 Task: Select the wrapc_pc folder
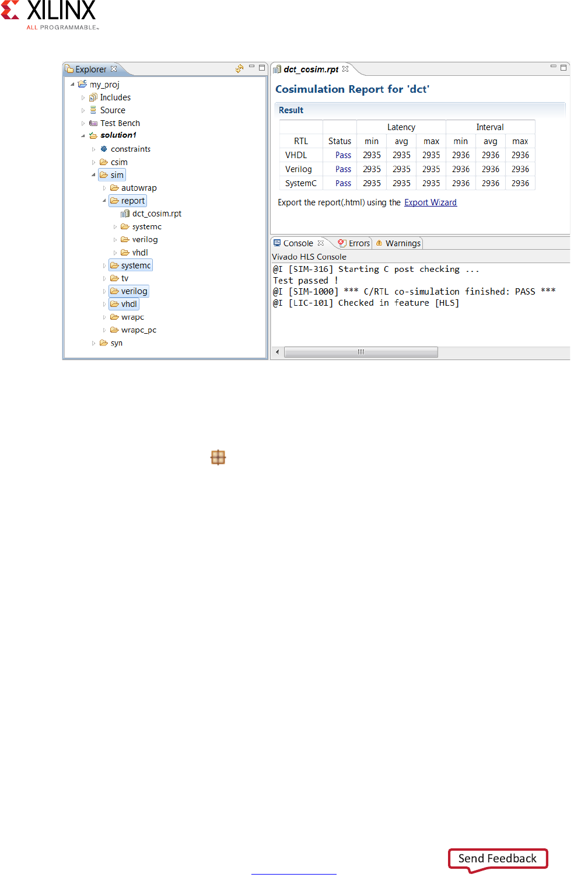(x=139, y=330)
